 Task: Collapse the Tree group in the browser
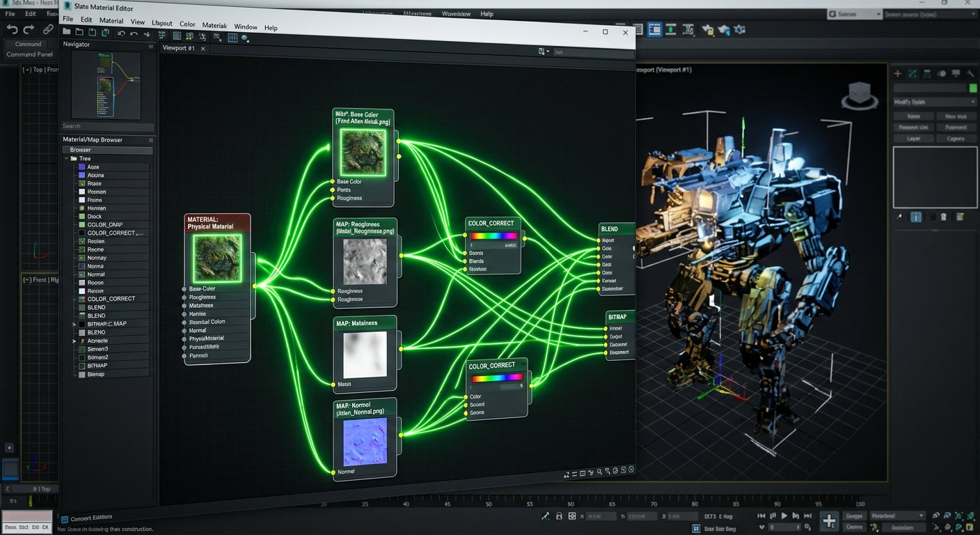pos(68,159)
